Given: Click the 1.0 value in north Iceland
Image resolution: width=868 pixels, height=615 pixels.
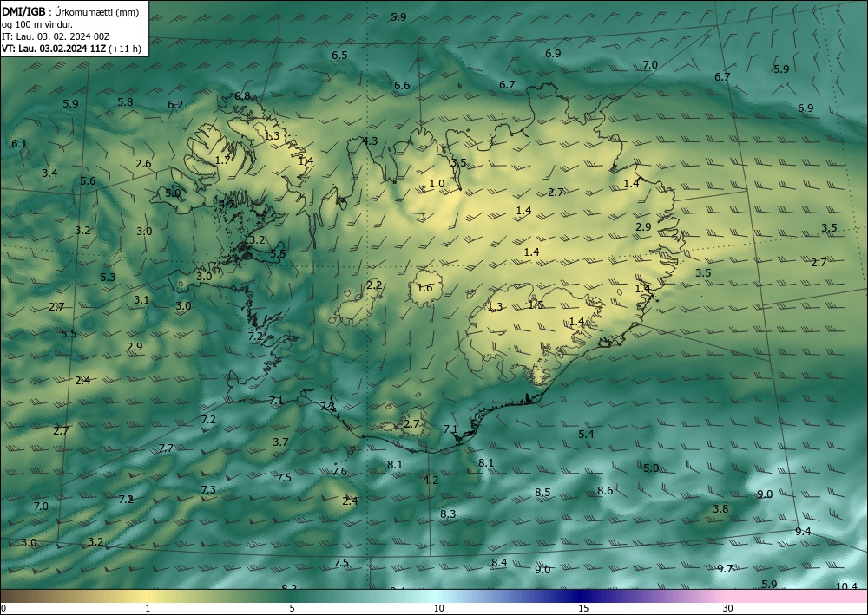Looking at the screenshot, I should click(x=437, y=184).
